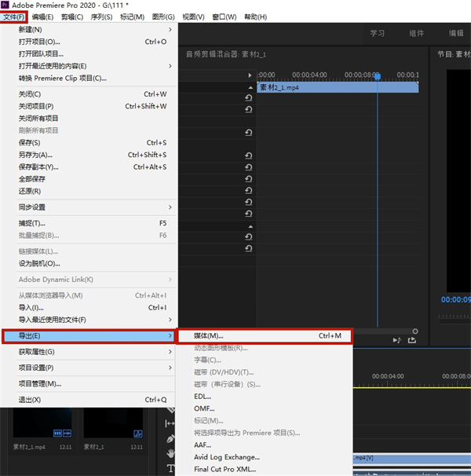Screen dimensions: 471x476
Task: Choose 项目管理(M)... menu item
Action: (x=89, y=384)
